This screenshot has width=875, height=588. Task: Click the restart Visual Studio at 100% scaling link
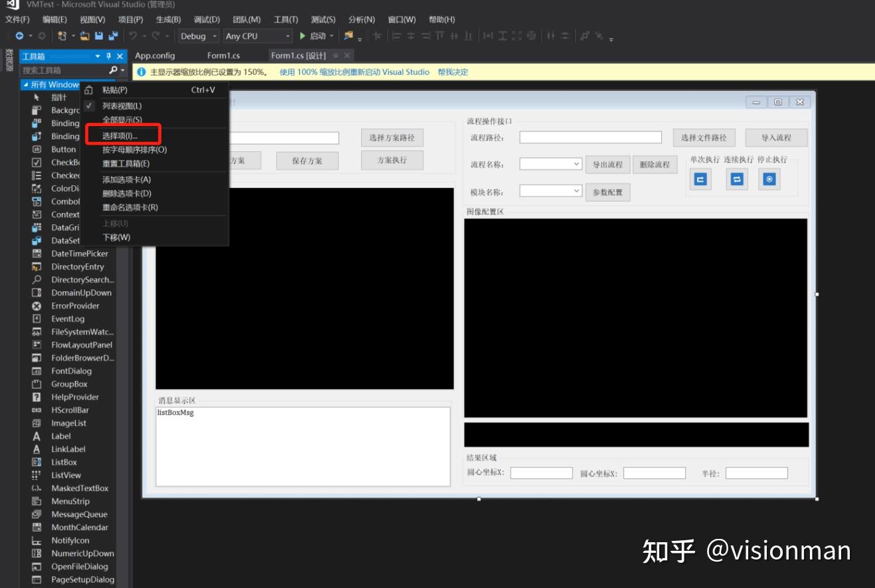coord(355,72)
